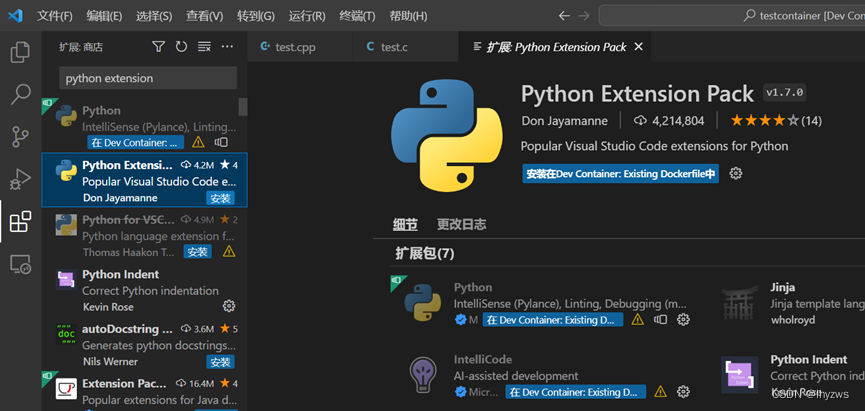Click the VS Code logo icon
The width and height of the screenshot is (865, 411).
[15, 15]
